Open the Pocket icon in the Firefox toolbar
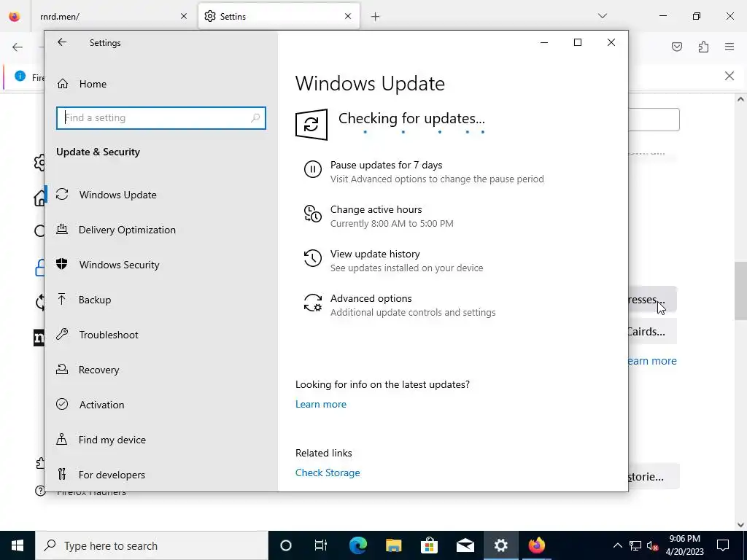747x560 pixels. 677,47
